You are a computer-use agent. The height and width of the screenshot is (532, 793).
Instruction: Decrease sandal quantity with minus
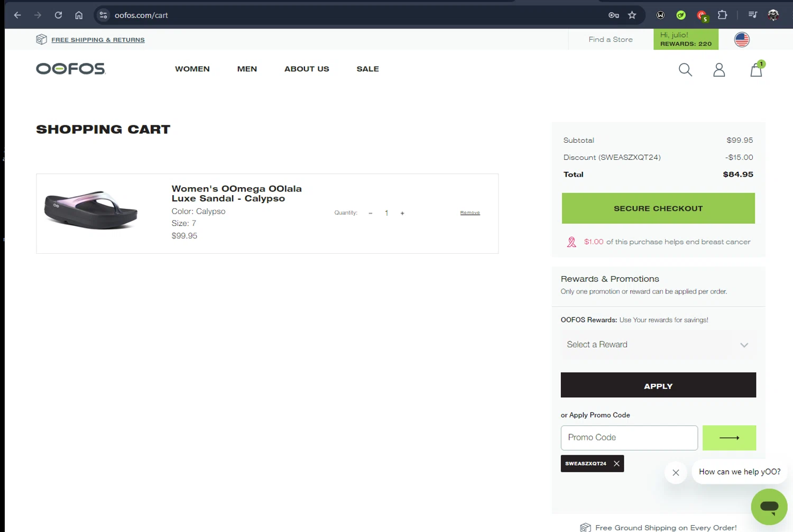[x=370, y=213]
